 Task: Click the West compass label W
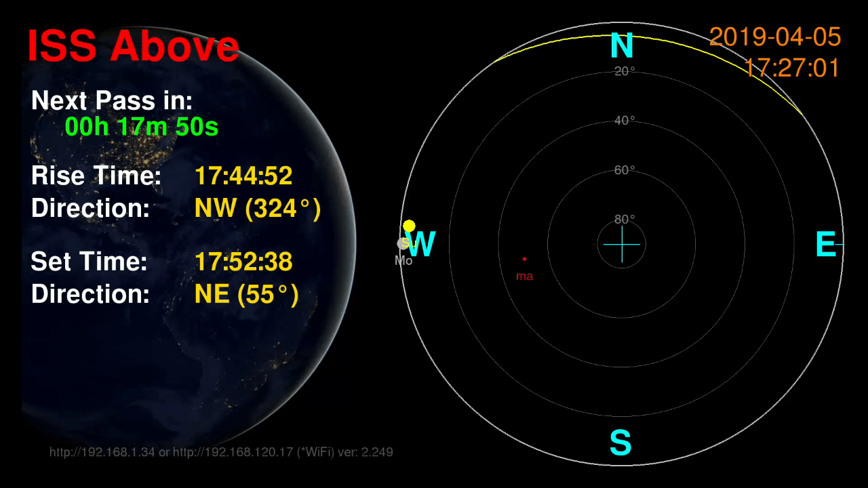pyautogui.click(x=421, y=245)
